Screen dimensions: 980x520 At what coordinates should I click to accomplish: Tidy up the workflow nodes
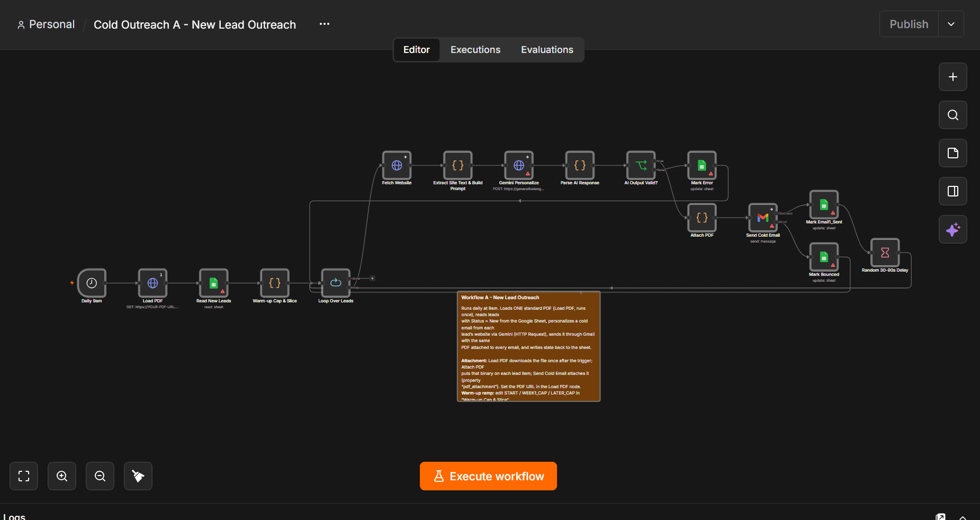(x=138, y=476)
